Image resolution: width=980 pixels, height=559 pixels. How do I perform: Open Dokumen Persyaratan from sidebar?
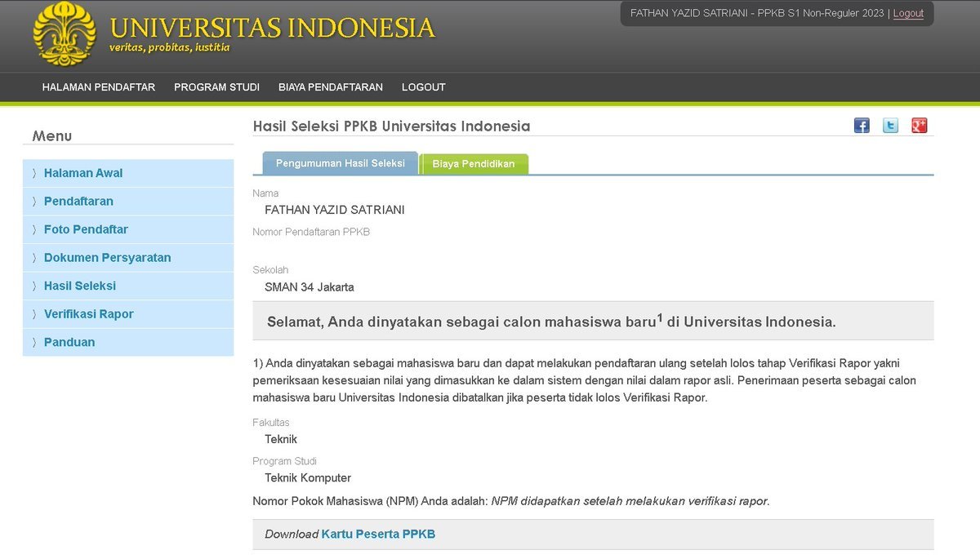(x=107, y=258)
